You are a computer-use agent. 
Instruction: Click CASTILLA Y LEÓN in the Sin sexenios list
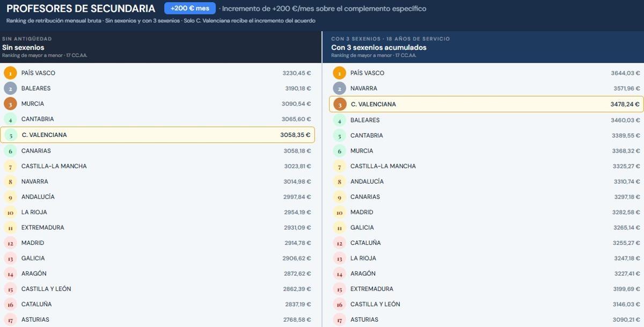pyautogui.click(x=46, y=289)
